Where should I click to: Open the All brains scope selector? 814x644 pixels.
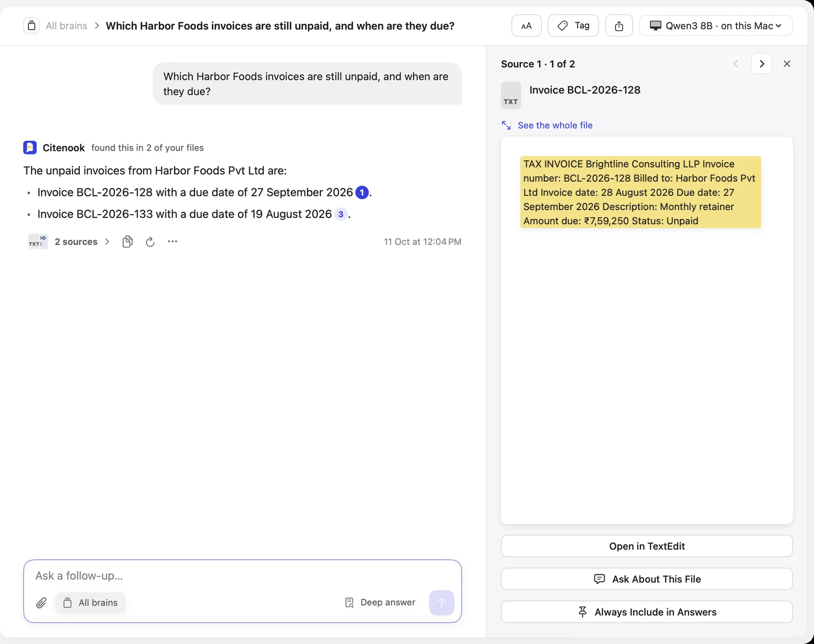pyautogui.click(x=90, y=603)
